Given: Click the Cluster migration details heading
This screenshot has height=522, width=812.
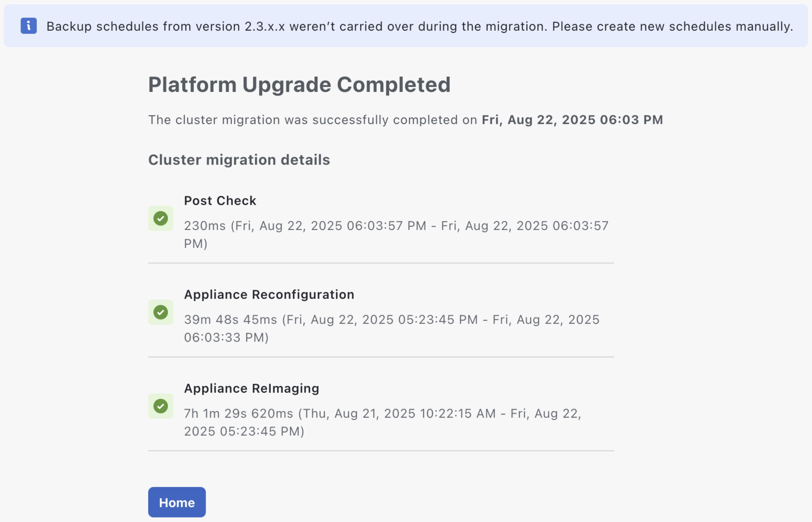Looking at the screenshot, I should tap(239, 160).
